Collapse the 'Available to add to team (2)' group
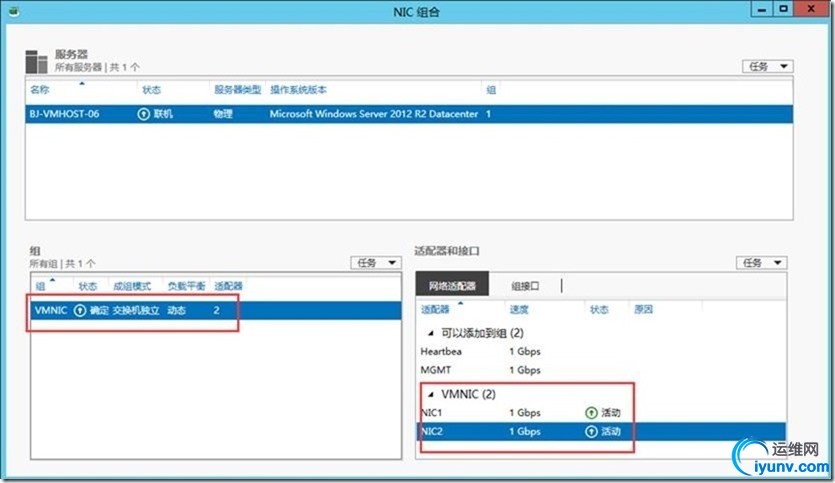 [430, 333]
